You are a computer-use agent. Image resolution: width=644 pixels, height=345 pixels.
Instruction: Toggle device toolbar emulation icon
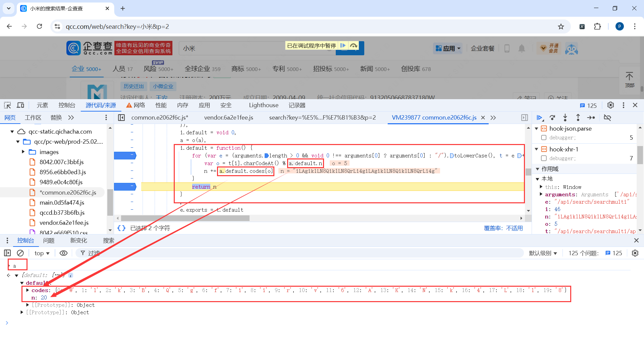coord(20,105)
